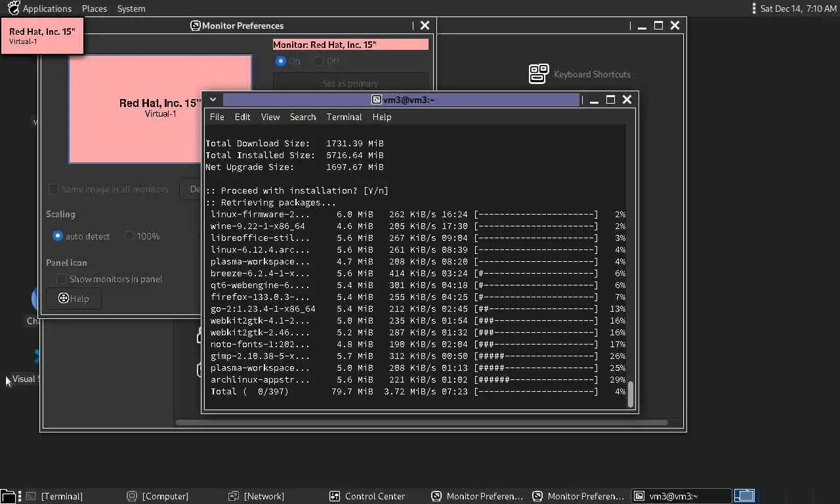Open the System menu

coord(131,9)
